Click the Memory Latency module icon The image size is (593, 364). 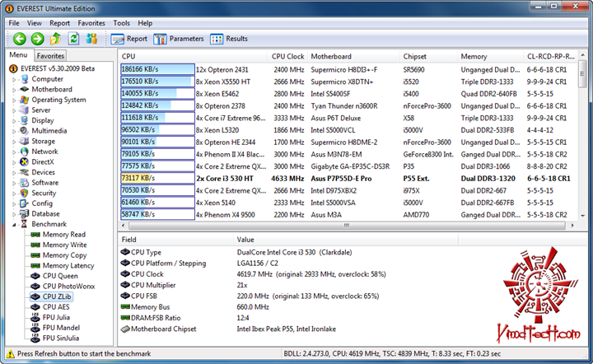click(35, 265)
